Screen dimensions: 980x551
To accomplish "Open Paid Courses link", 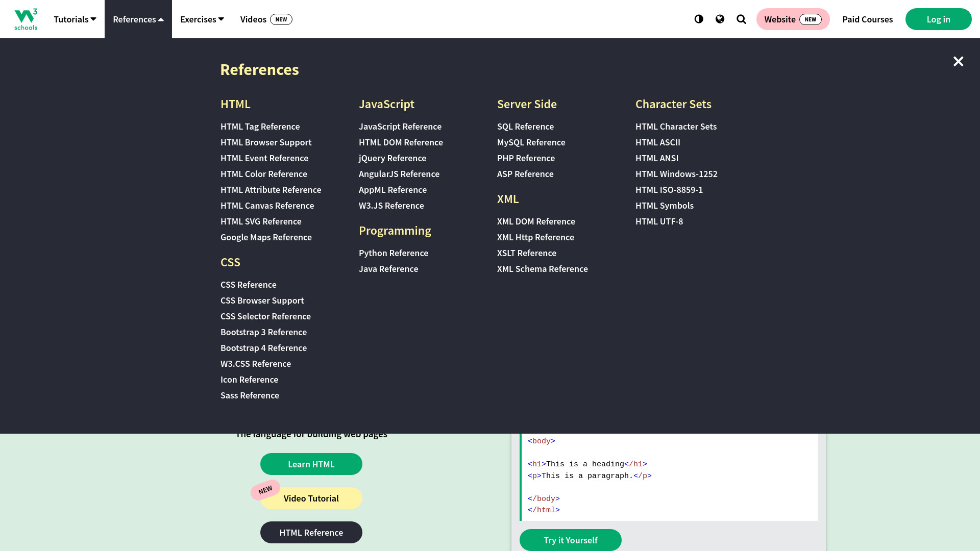I will [867, 19].
